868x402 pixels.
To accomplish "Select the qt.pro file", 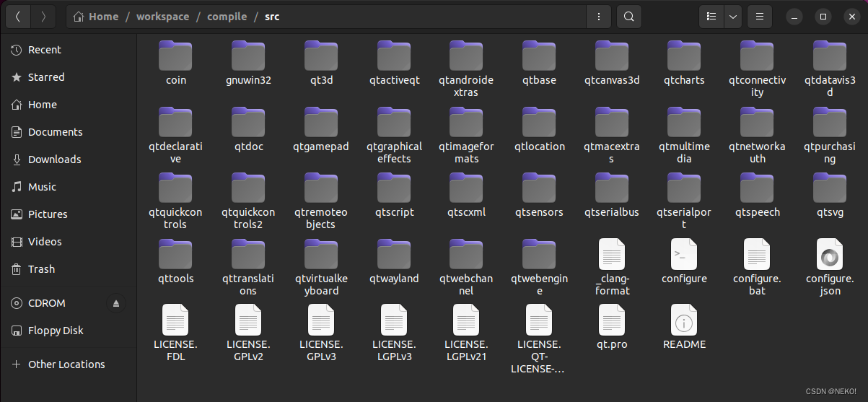I will pyautogui.click(x=613, y=327).
